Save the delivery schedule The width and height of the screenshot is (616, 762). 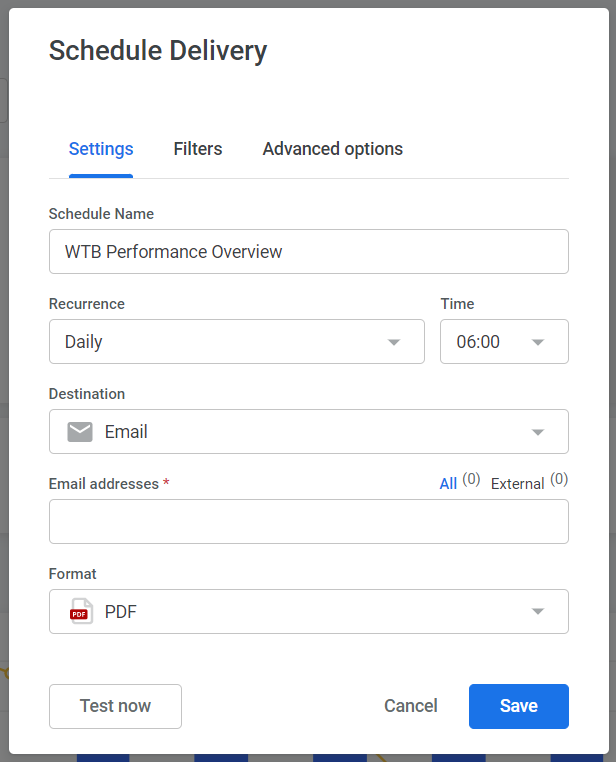519,706
